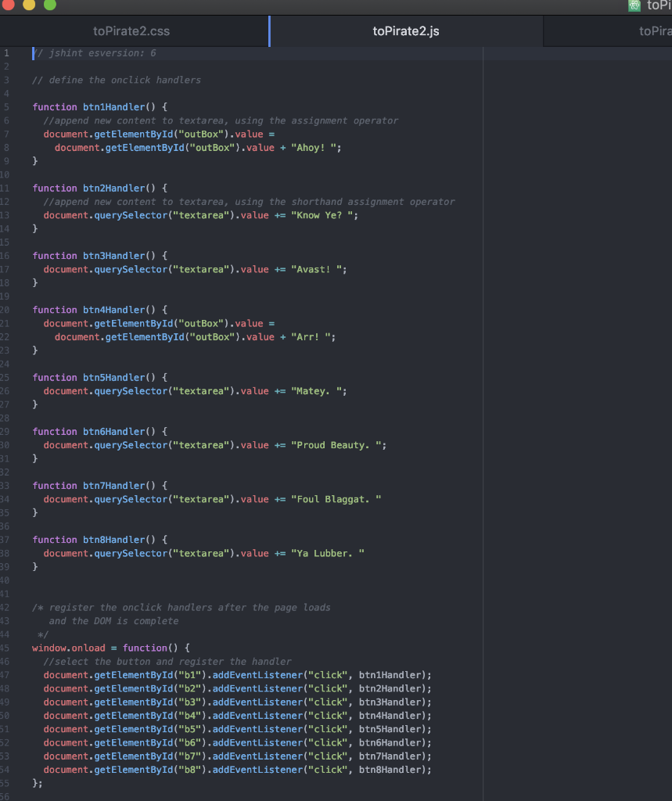Click the 'select the button' comment line
672x801 pixels.
[x=167, y=662]
